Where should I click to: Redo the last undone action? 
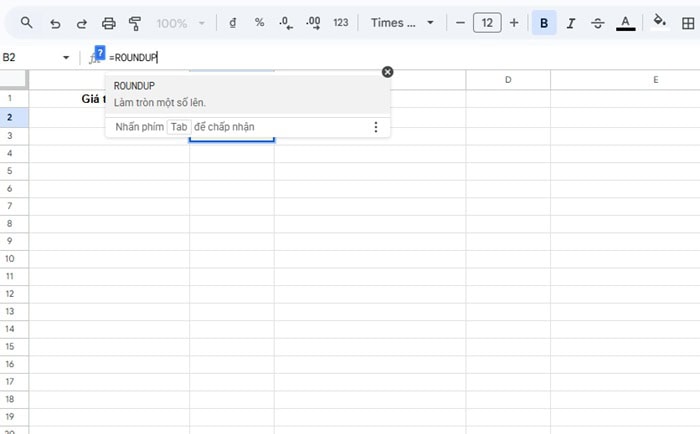coord(81,23)
